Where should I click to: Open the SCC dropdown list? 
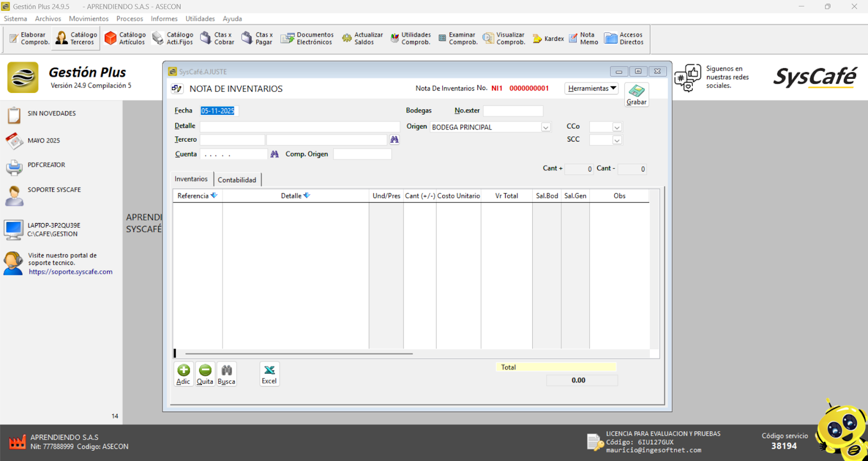click(617, 141)
